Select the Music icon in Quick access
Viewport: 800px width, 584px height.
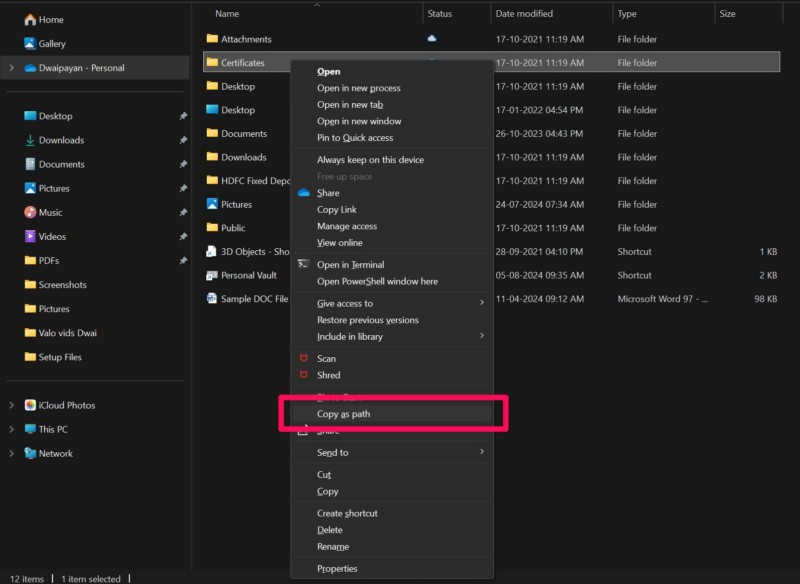[x=30, y=212]
